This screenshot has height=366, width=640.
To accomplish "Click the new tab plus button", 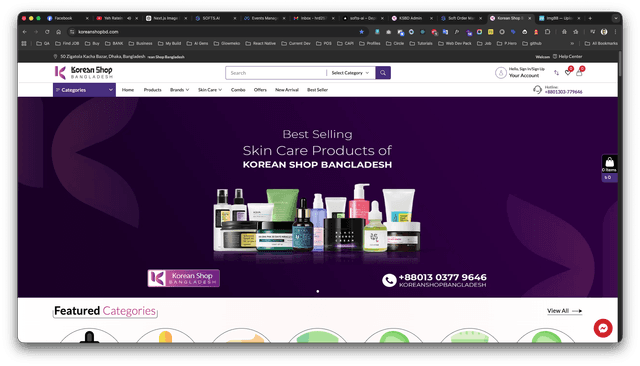I will [x=590, y=18].
